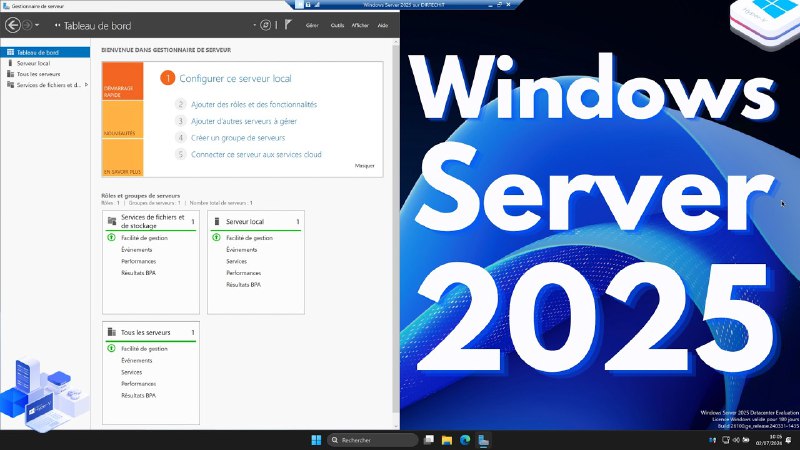Click the Rechercher taskbar search box
800x450 pixels.
point(372,440)
